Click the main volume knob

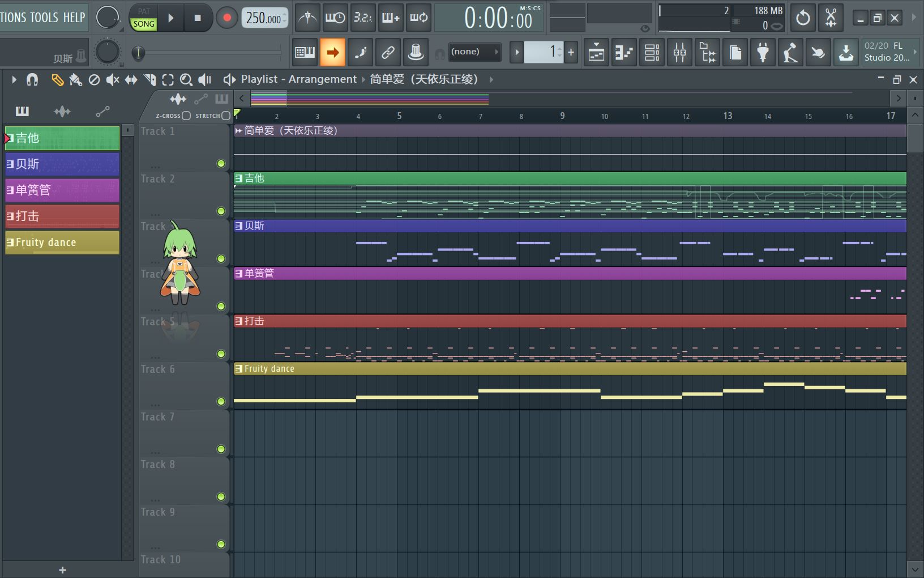(x=108, y=18)
